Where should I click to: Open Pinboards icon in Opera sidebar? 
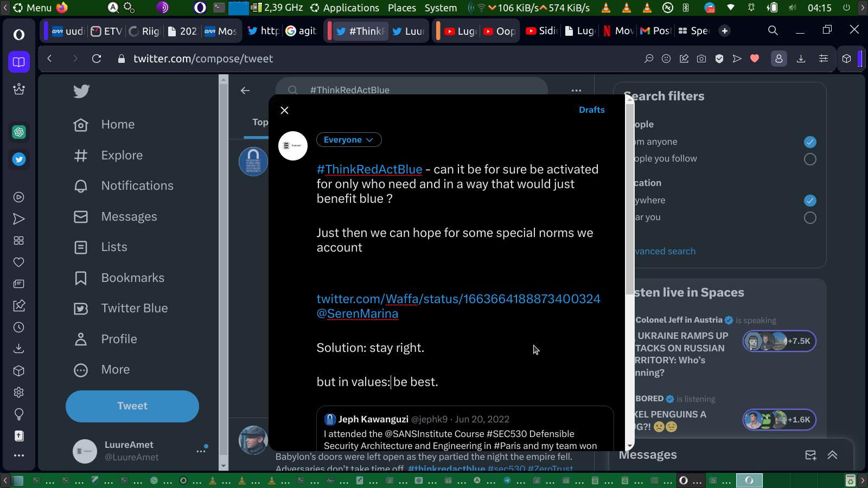pyautogui.click(x=19, y=306)
